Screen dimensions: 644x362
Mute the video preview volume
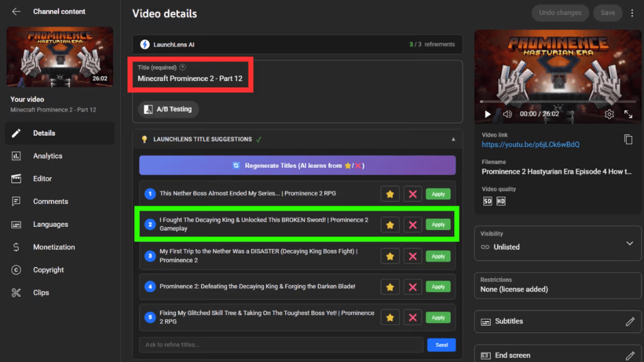click(x=507, y=114)
